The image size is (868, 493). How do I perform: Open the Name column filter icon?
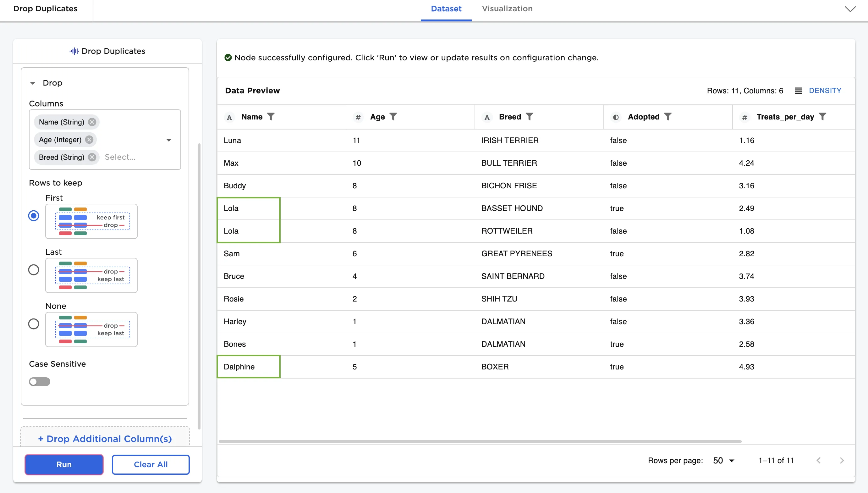click(x=271, y=117)
